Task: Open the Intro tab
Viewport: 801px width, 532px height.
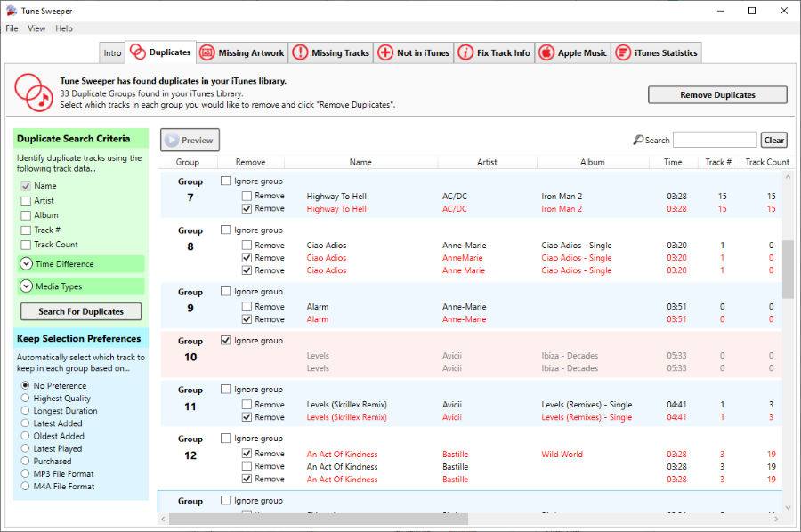Action: point(112,53)
